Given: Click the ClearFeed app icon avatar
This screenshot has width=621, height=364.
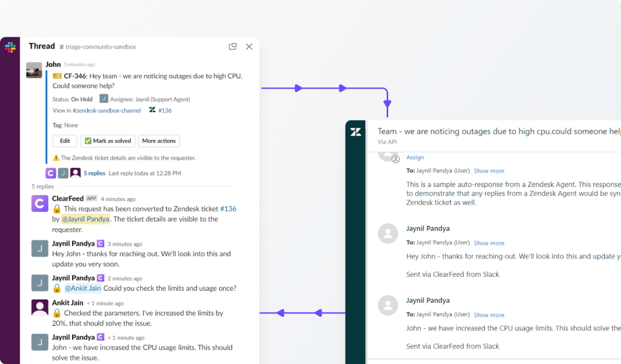Looking at the screenshot, I should (39, 204).
